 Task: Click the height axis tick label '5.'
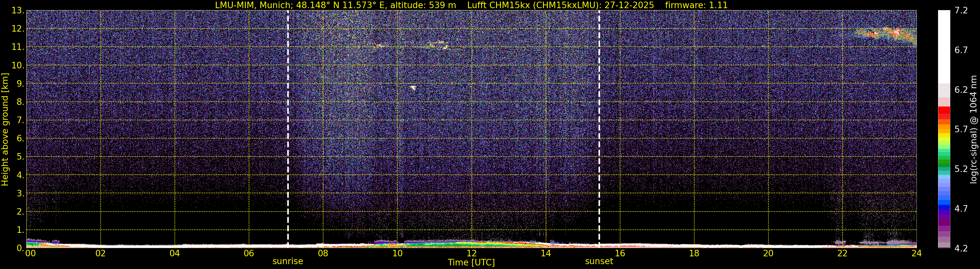point(20,157)
